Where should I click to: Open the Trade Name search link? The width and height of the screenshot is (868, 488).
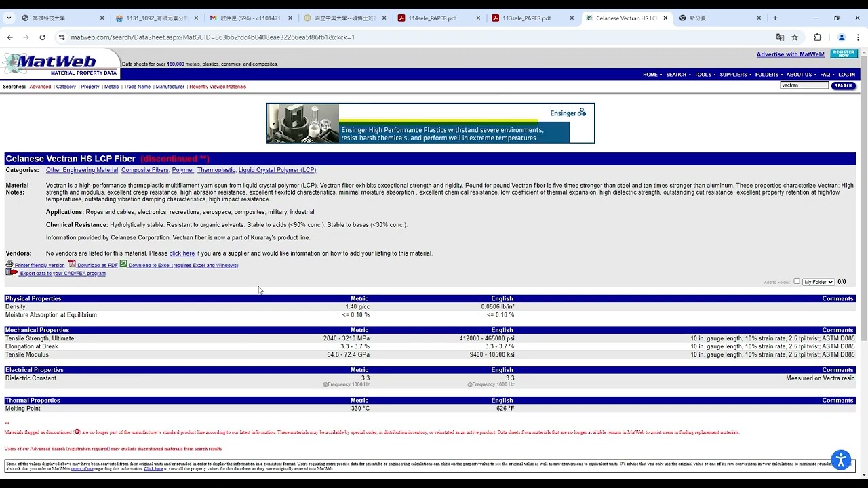click(x=137, y=87)
